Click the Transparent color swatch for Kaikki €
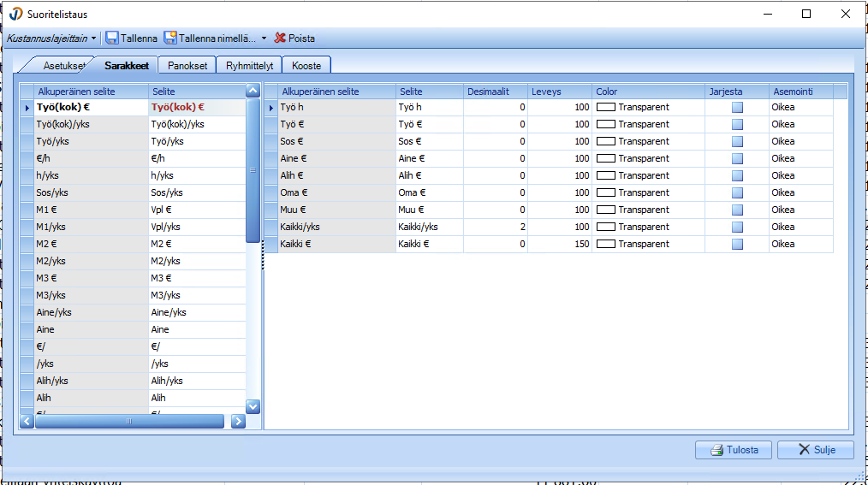Viewport: 868px width, 485px height. tap(605, 244)
